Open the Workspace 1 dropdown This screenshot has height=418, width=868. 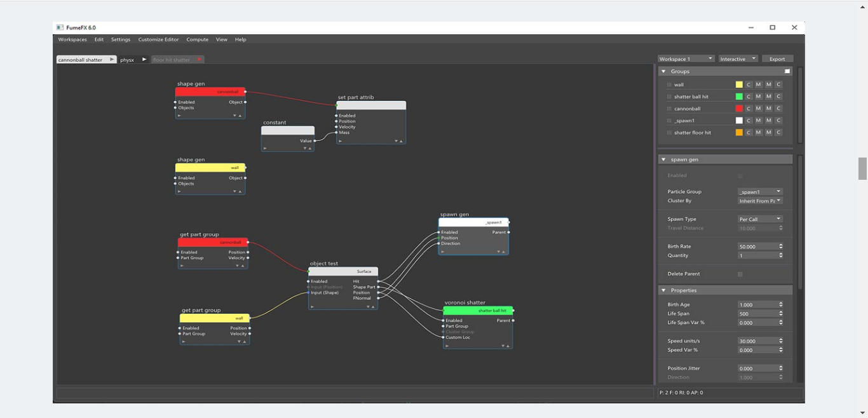[686, 59]
